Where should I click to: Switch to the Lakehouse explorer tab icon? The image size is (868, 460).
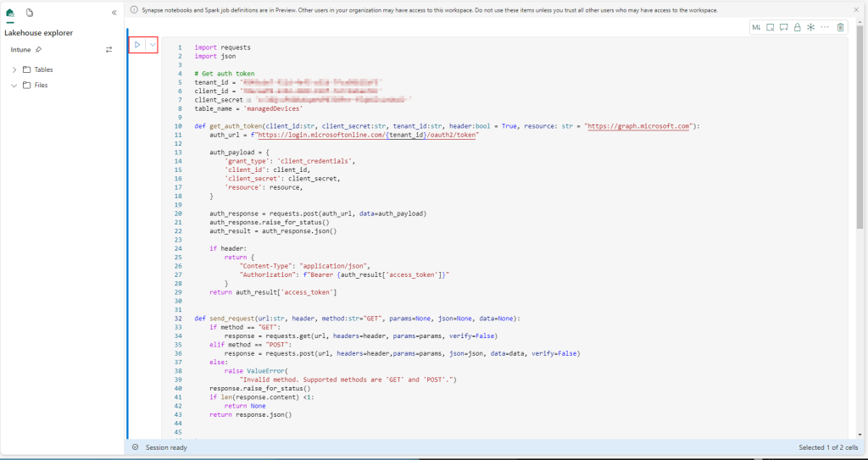[11, 13]
